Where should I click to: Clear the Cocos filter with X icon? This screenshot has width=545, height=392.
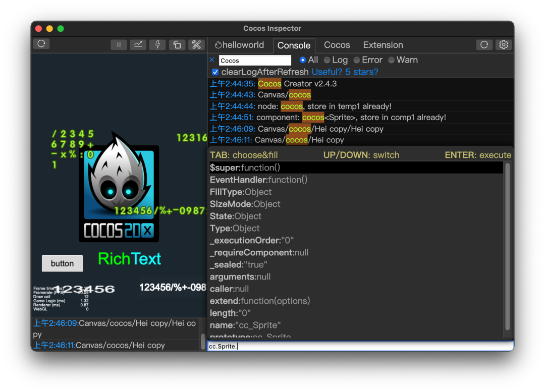point(211,60)
